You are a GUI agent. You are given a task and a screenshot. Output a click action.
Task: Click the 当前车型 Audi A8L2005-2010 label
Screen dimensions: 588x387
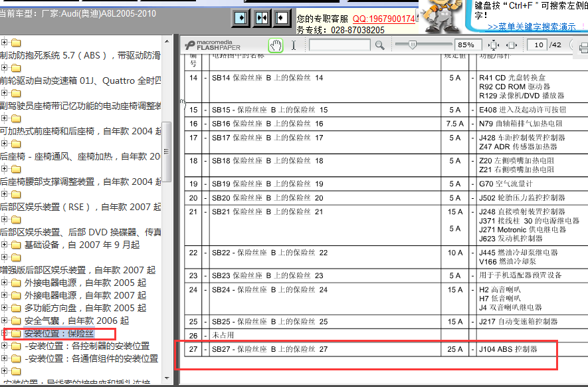pos(78,14)
